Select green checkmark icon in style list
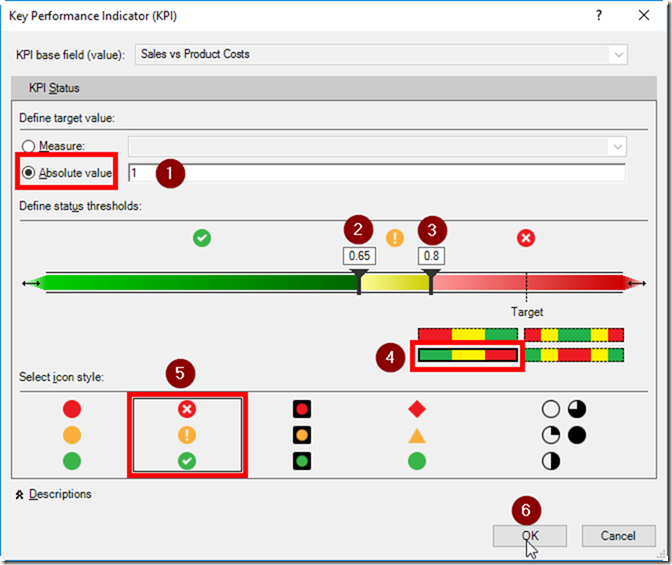 [x=187, y=461]
